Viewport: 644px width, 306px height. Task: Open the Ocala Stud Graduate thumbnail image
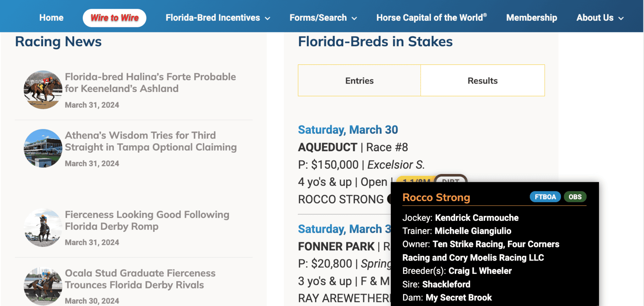(x=43, y=286)
